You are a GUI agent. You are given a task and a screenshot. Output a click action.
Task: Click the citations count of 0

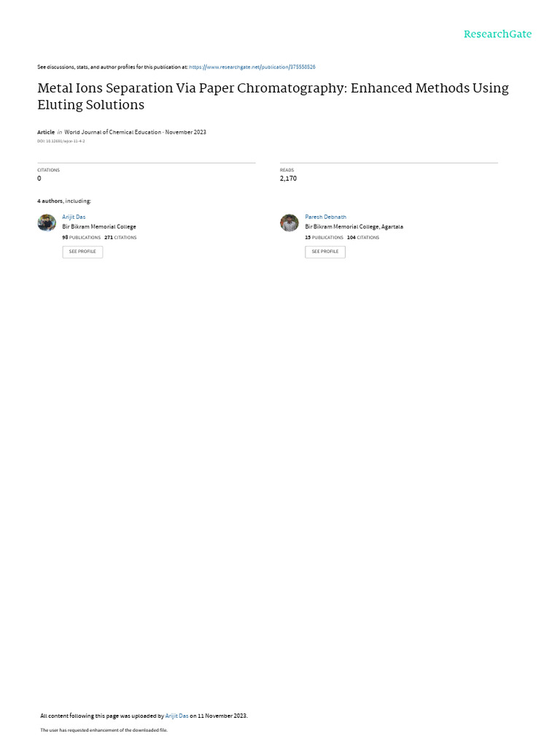point(39,179)
